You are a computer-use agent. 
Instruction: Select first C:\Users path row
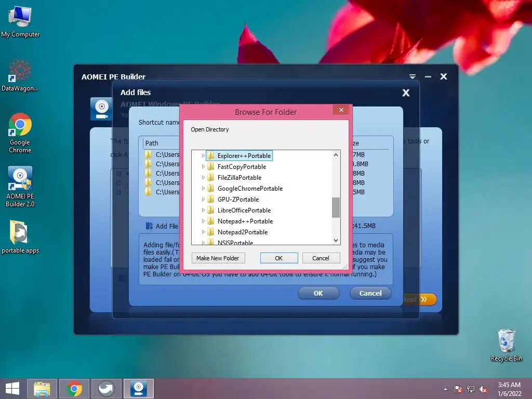pos(162,155)
